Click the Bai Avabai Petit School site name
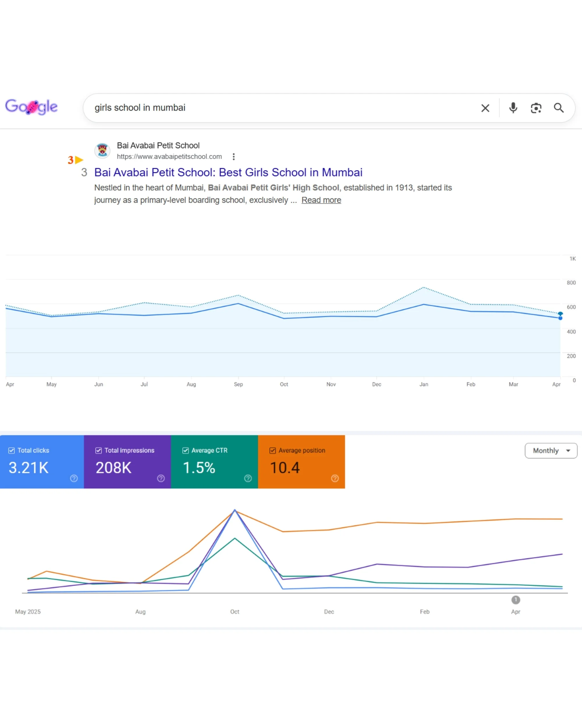Image resolution: width=582 pixels, height=728 pixels. [158, 146]
